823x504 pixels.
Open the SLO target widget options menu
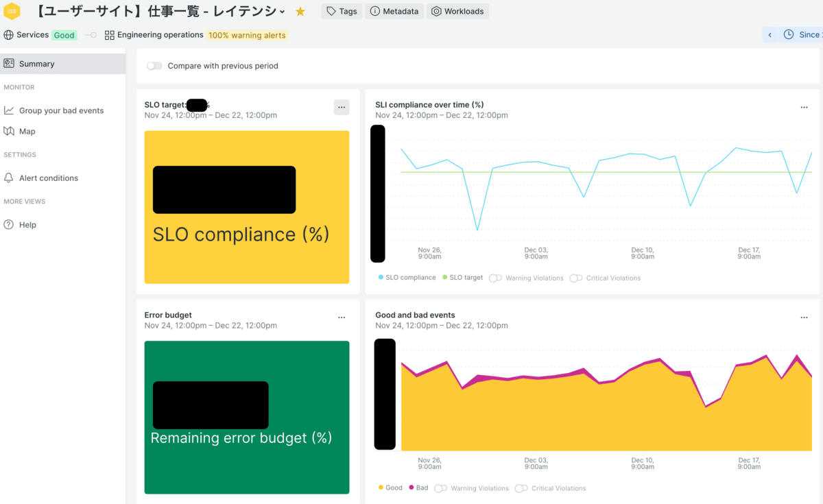point(342,107)
